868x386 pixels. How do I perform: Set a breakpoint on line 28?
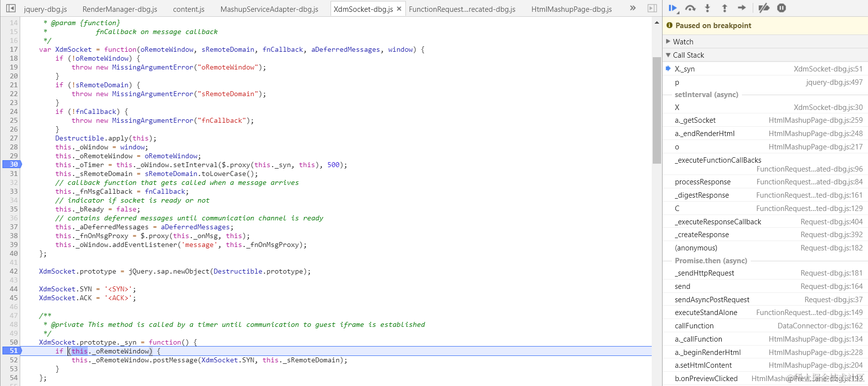[x=13, y=147]
